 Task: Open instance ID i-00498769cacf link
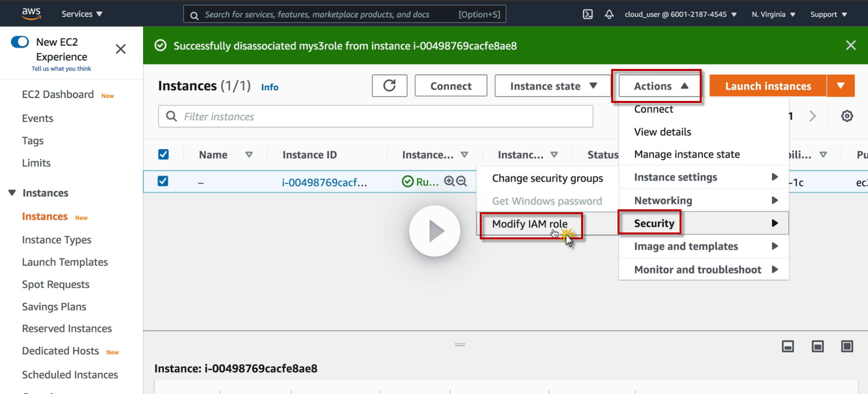[324, 182]
